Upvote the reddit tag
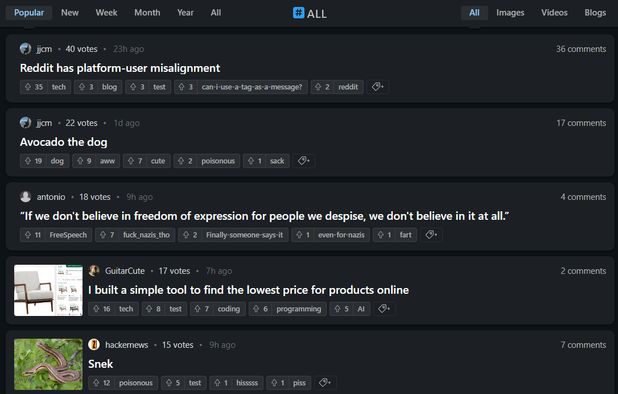 pos(318,87)
